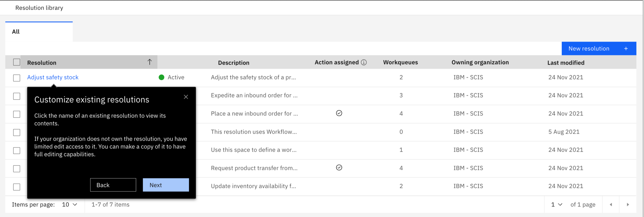Click the action assigned checkmark for Place new inbound order
The image size is (644, 217).
tap(339, 113)
